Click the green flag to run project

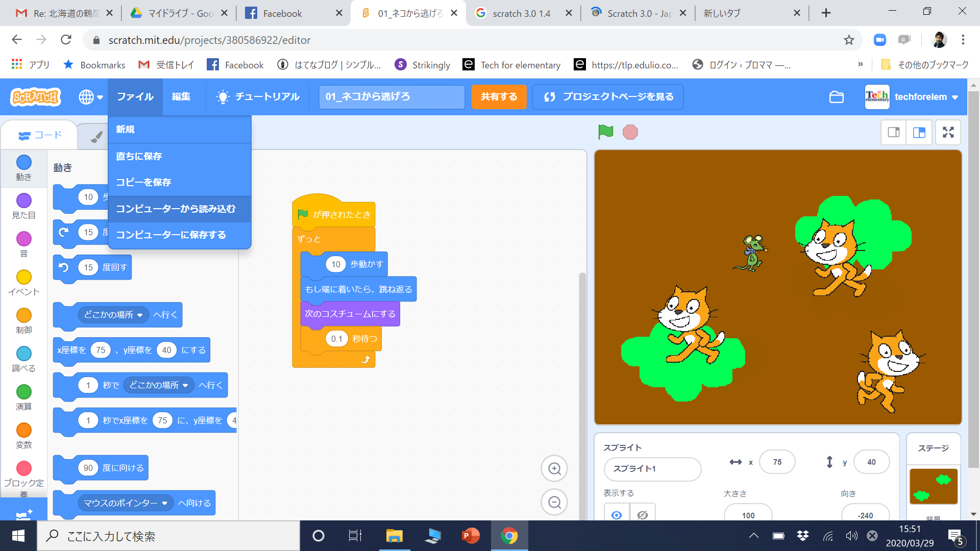(605, 132)
